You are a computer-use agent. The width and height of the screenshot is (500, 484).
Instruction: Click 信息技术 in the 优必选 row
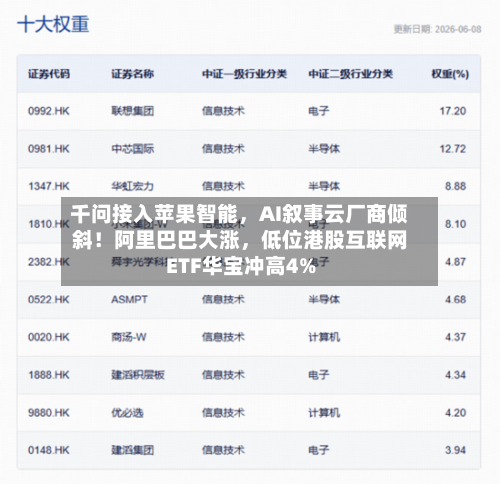point(223,413)
